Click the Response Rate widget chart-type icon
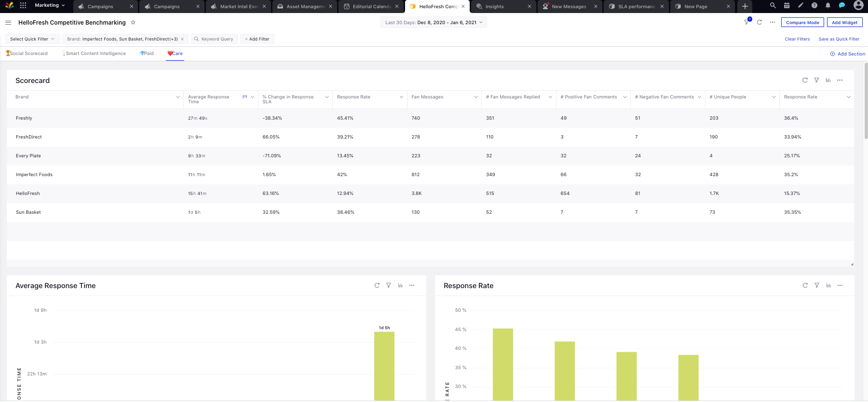868x402 pixels. [828, 286]
